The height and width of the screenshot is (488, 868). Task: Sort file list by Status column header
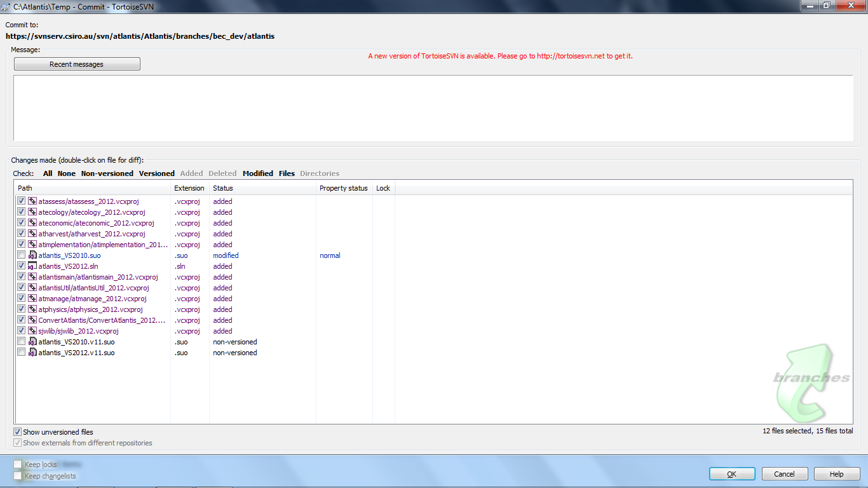[x=262, y=188]
